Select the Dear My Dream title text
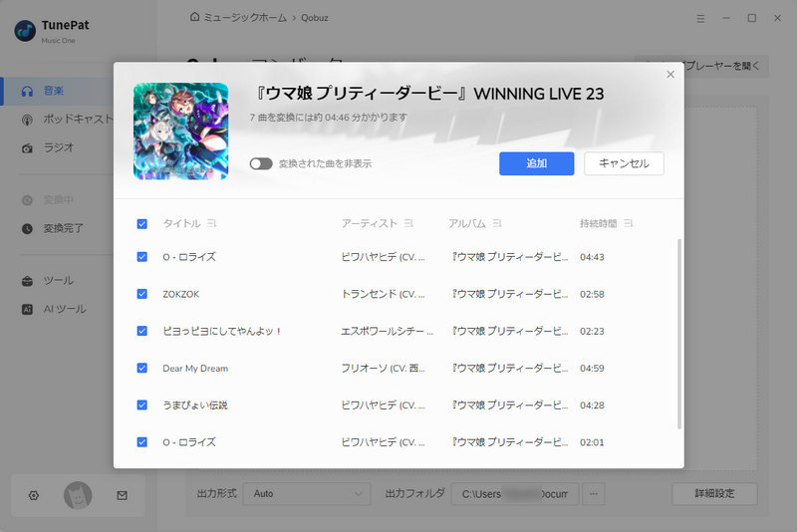The width and height of the screenshot is (797, 532). (x=195, y=369)
